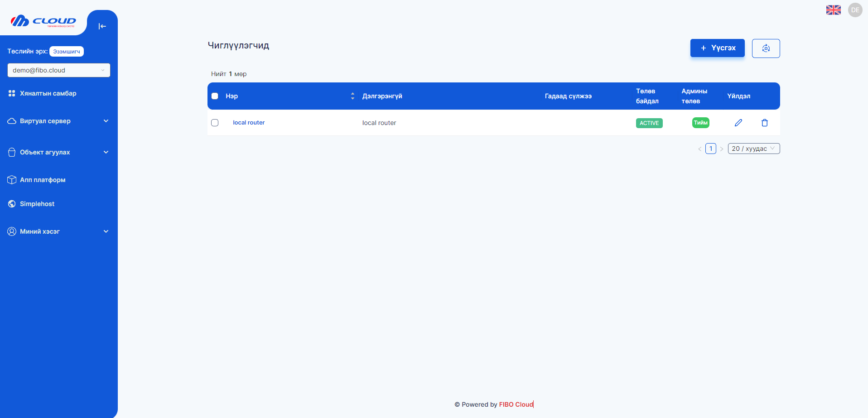Open the local router name link
The width and height of the screenshot is (868, 418).
(x=249, y=123)
